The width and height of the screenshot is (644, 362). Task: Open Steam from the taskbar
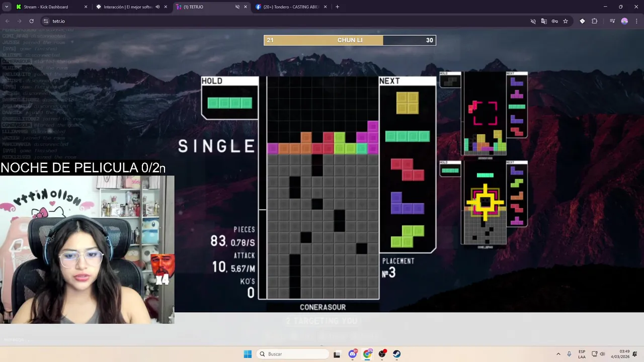[397, 354]
